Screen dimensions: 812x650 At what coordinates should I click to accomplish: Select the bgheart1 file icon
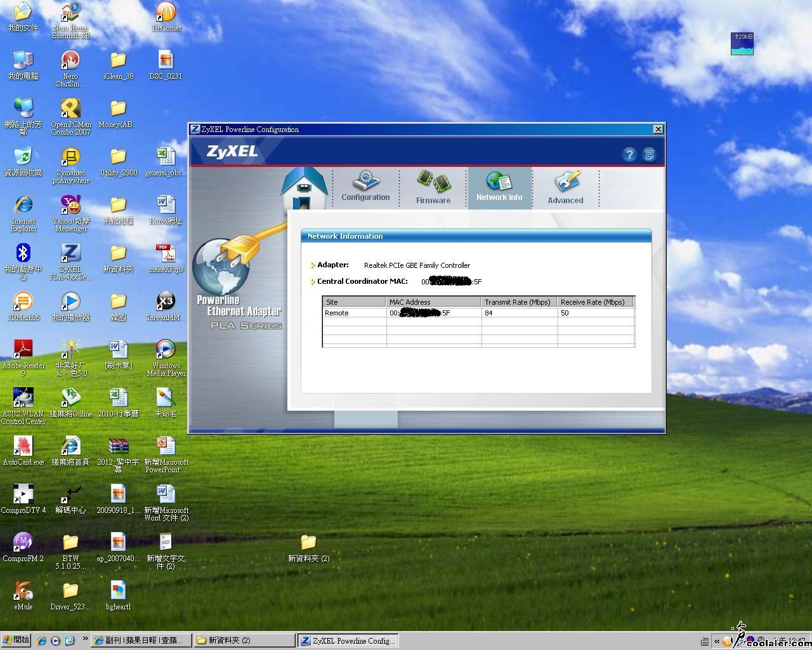[x=118, y=596]
